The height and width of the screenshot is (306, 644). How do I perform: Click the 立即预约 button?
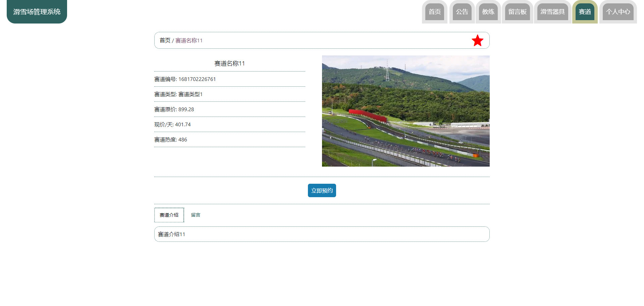click(322, 190)
